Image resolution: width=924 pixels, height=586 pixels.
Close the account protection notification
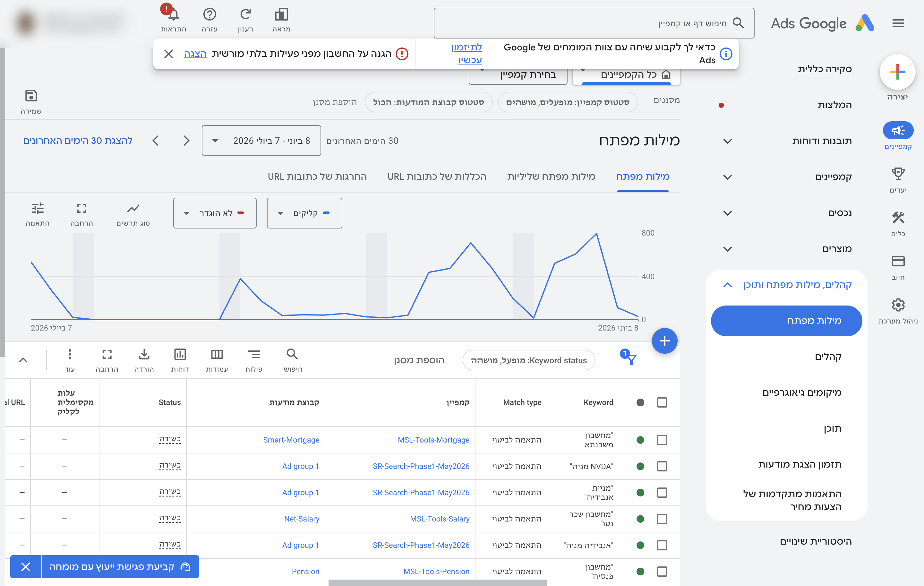tap(168, 54)
